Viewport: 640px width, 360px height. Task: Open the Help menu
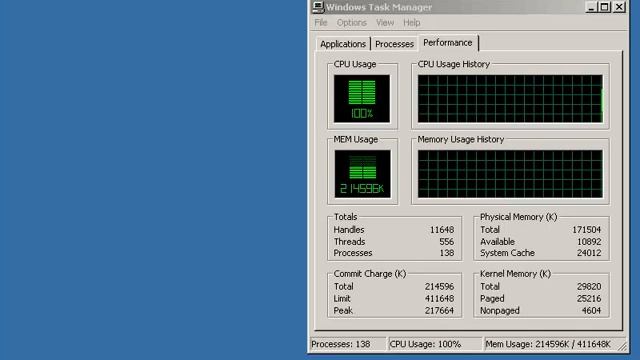[411, 23]
